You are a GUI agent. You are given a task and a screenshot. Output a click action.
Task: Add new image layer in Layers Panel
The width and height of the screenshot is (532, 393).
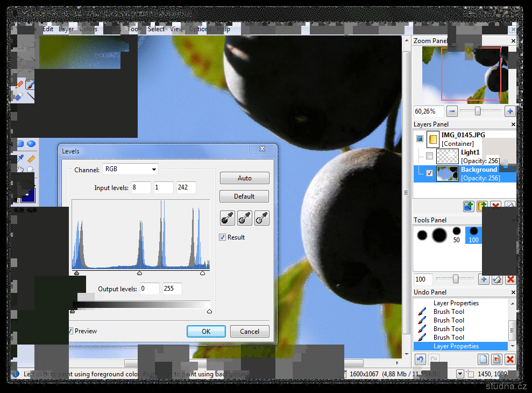tap(468, 206)
